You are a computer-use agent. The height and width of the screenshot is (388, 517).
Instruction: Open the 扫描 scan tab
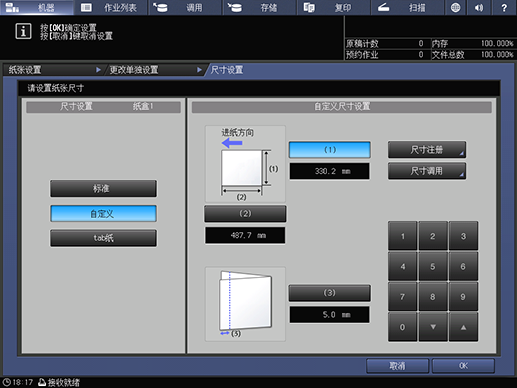pyautogui.click(x=408, y=7)
